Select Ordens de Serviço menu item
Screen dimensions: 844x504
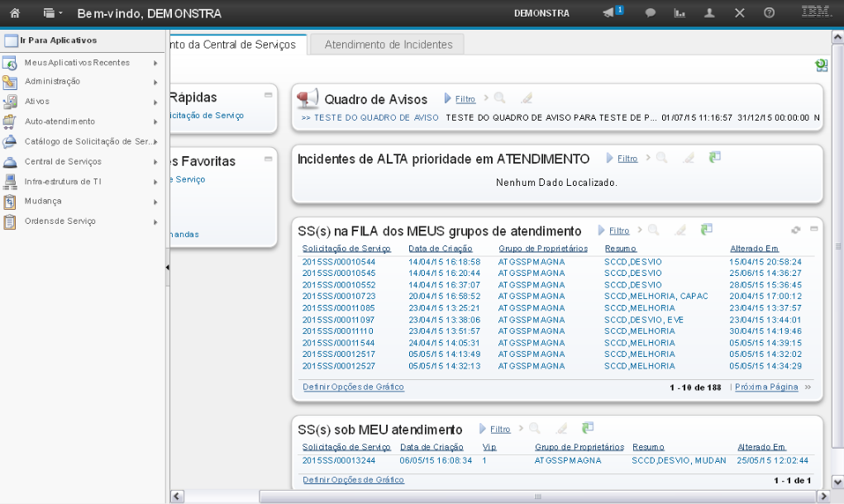[81, 221]
